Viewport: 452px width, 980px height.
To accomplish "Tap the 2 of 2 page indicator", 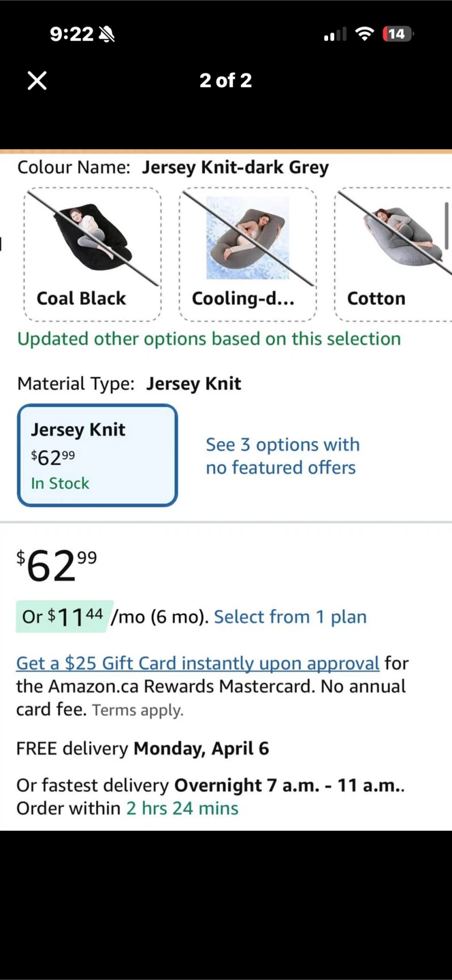I will [x=226, y=80].
